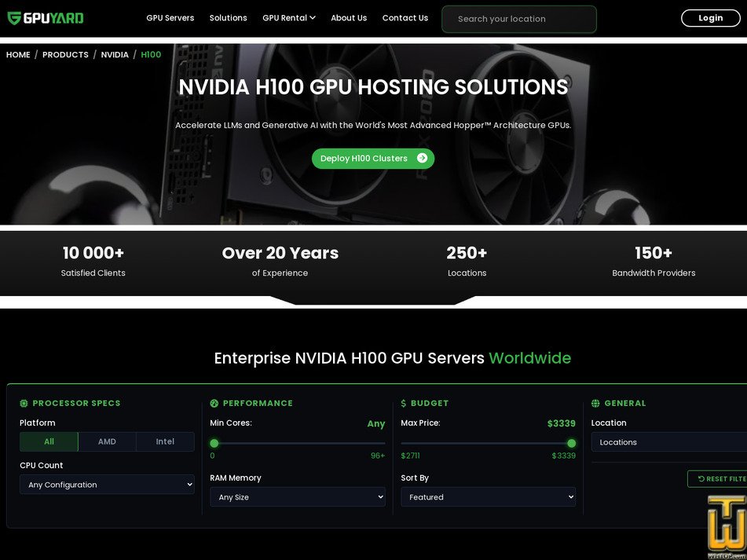Click the NVIDIA breadcrumb

(x=115, y=55)
